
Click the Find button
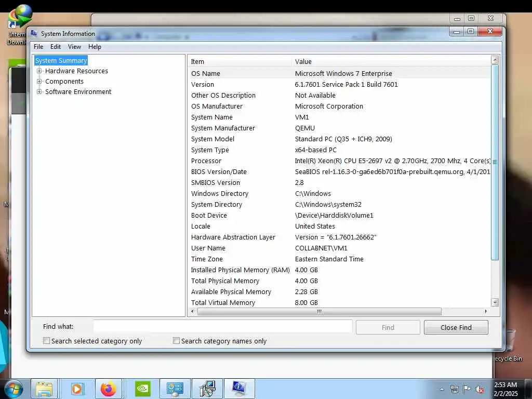click(388, 327)
